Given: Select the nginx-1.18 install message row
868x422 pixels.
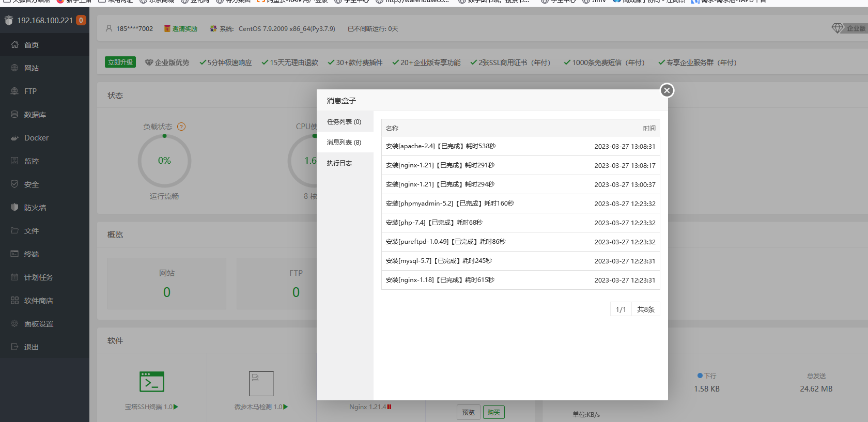Looking at the screenshot, I should (521, 280).
